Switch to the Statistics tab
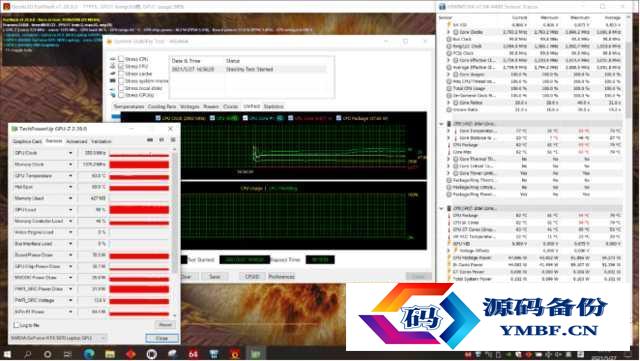This screenshot has height=361, width=640. point(273,107)
